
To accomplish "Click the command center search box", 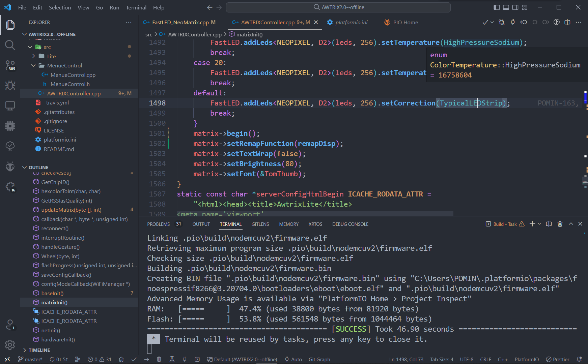I will coord(338,7).
